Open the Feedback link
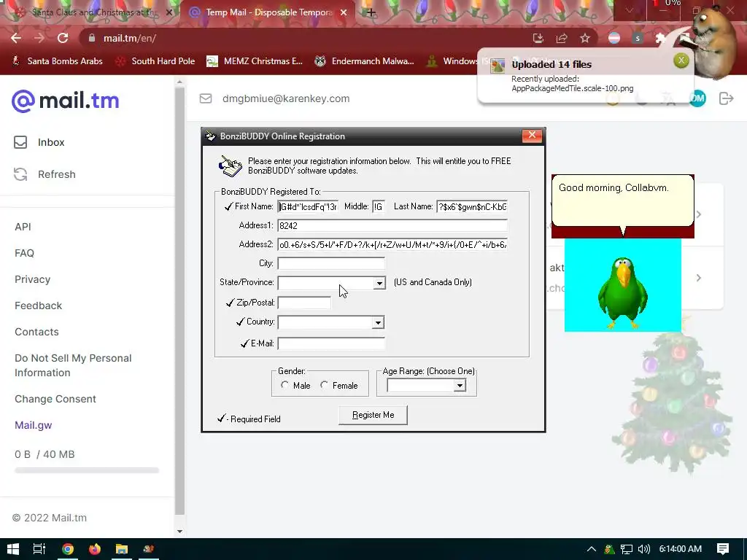Image resolution: width=747 pixels, height=560 pixels. click(x=38, y=306)
